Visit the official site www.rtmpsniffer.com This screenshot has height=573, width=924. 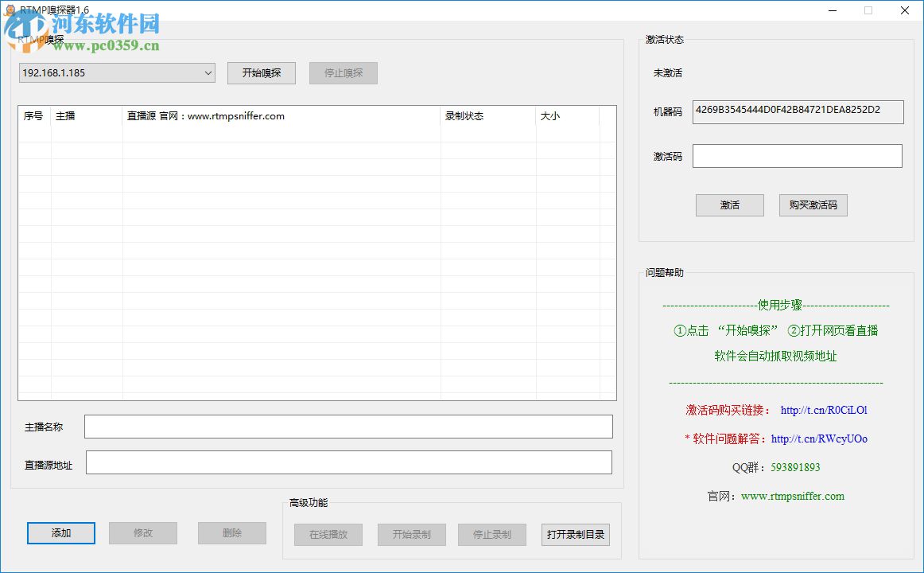click(791, 495)
